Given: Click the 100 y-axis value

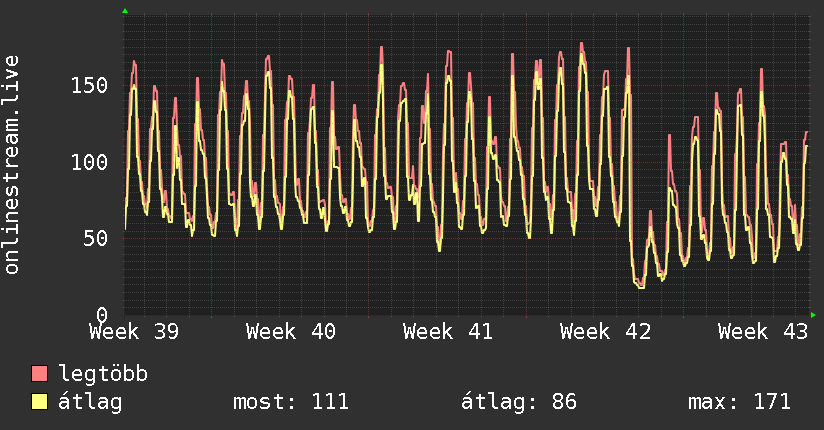Looking at the screenshot, I should [x=89, y=162].
